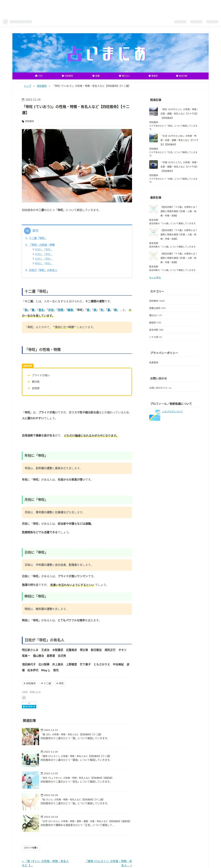Open related article 「正官 (せいかん)」の性格・特徴
The image size is (221, 868).
[86, 821]
